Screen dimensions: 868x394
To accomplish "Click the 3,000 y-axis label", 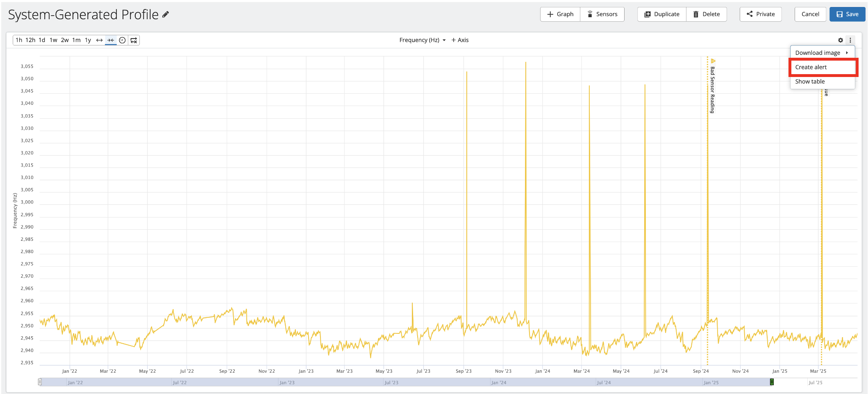I will point(27,202).
